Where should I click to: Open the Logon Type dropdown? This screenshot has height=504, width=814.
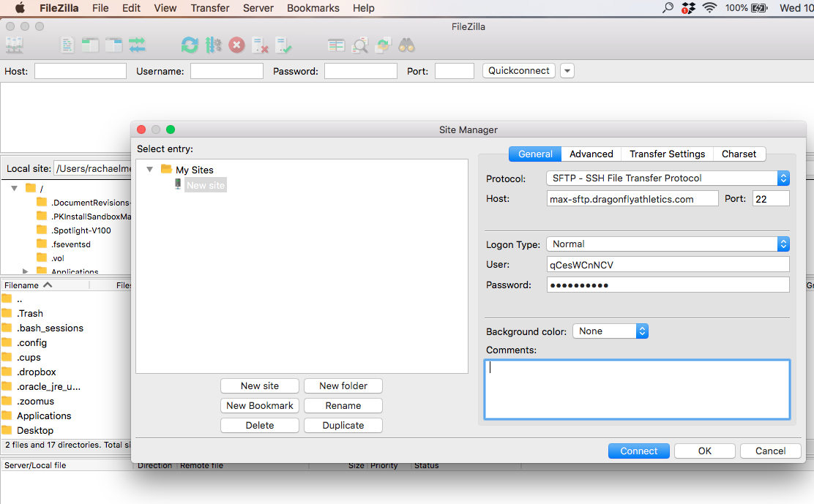click(x=668, y=244)
